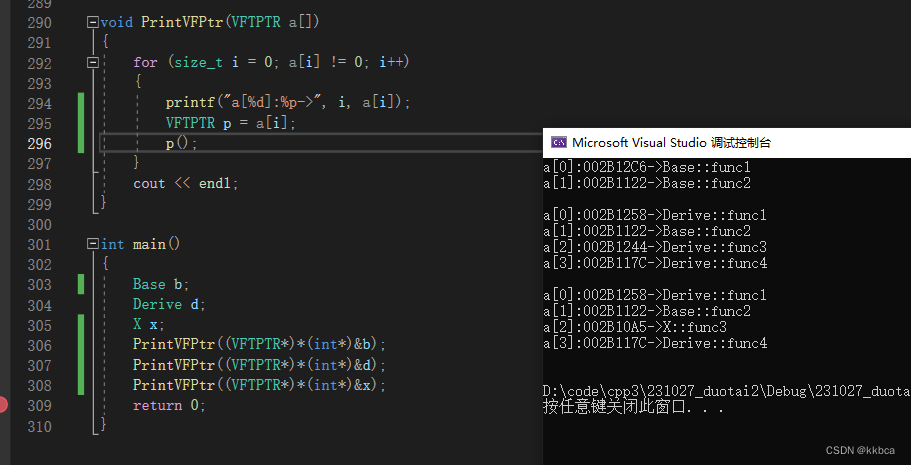Click the 'VFTPTR p = a[i];' statement
The height and width of the screenshot is (465, 911).
(x=231, y=123)
